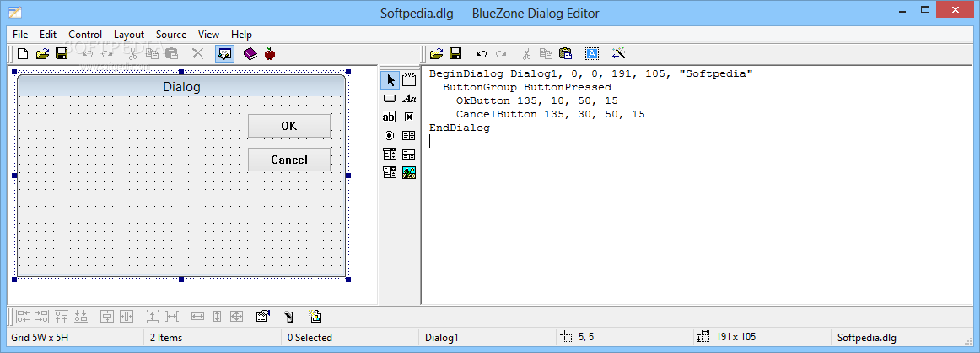Image resolution: width=980 pixels, height=353 pixels.
Task: Click 191 x 105 size status entry
Action: pyautogui.click(x=735, y=337)
